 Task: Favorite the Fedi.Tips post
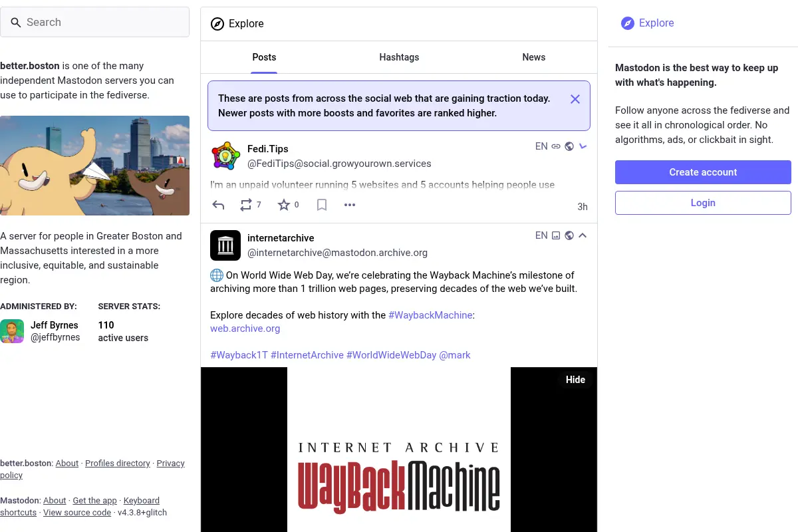click(284, 205)
